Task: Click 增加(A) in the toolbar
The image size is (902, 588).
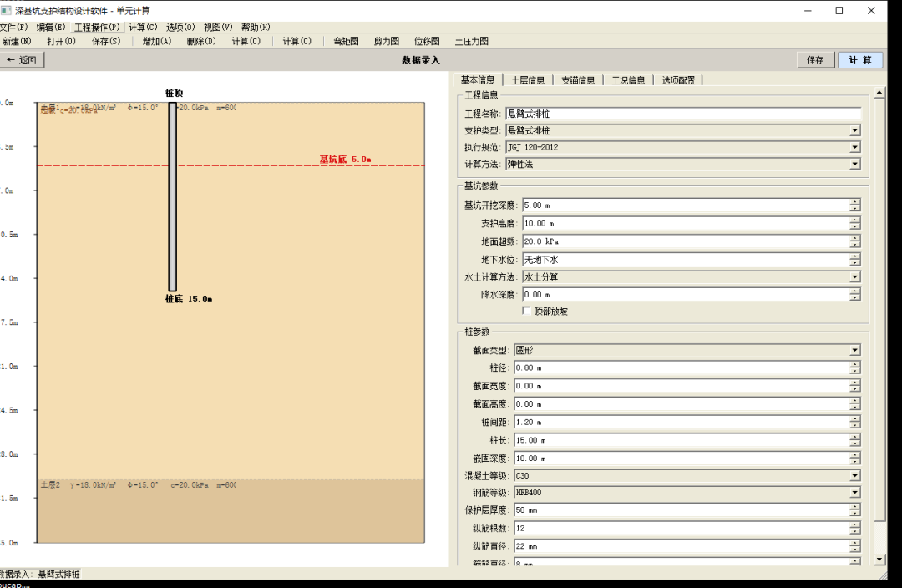Action: pyautogui.click(x=157, y=42)
